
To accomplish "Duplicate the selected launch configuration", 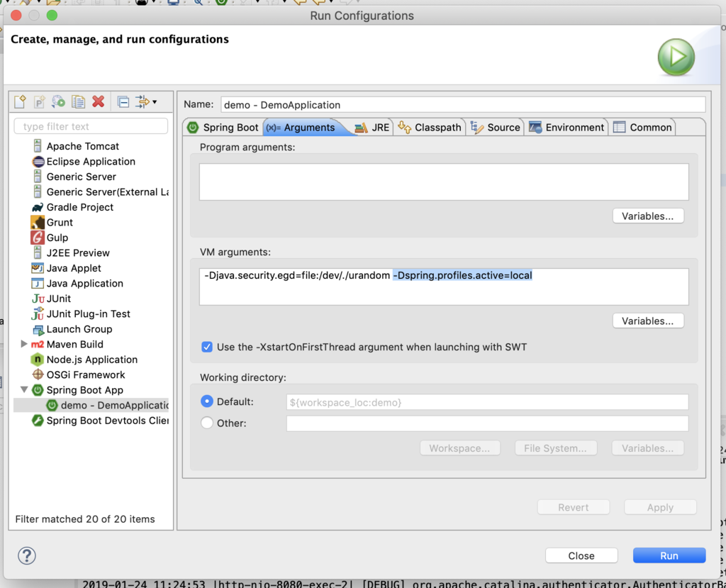I will [x=78, y=101].
